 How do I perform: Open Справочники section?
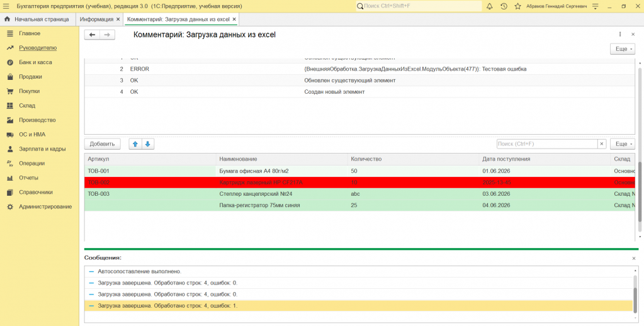pos(36,192)
